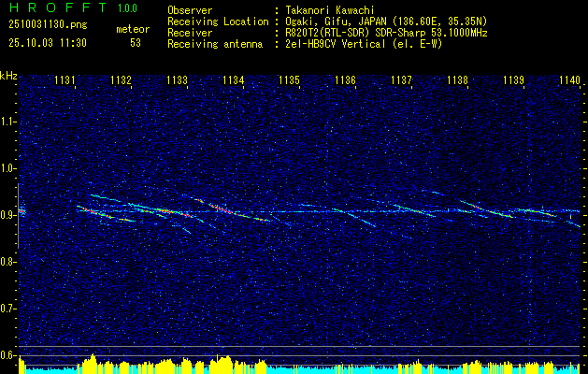Click the word meteor above the count
This screenshot has width=588, height=374.
pyautogui.click(x=133, y=29)
